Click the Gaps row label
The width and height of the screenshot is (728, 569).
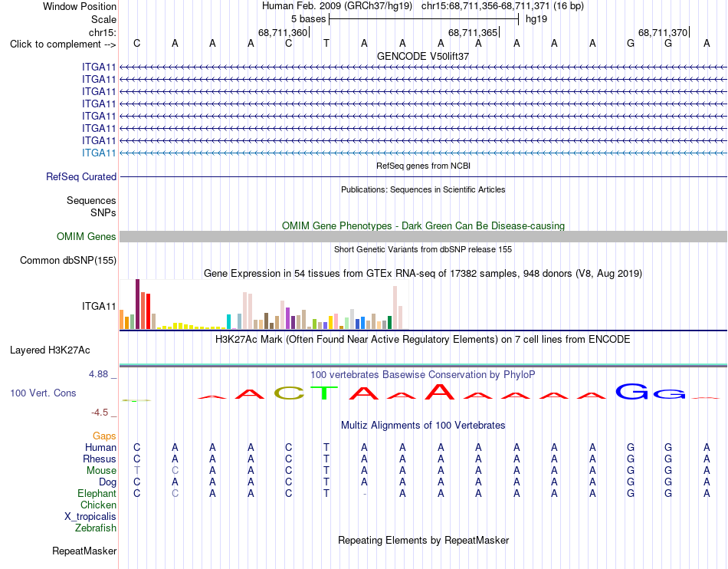[104, 436]
